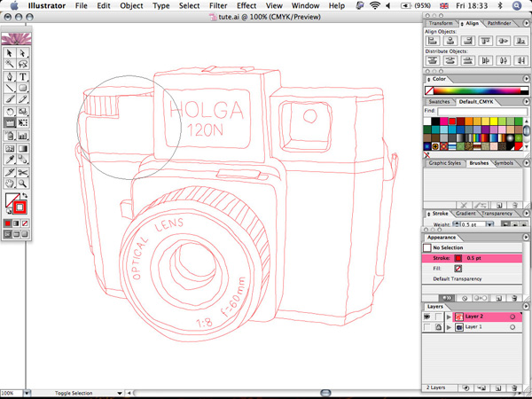
Task: Select the Rounded Rectangle tool
Action: coord(22,88)
